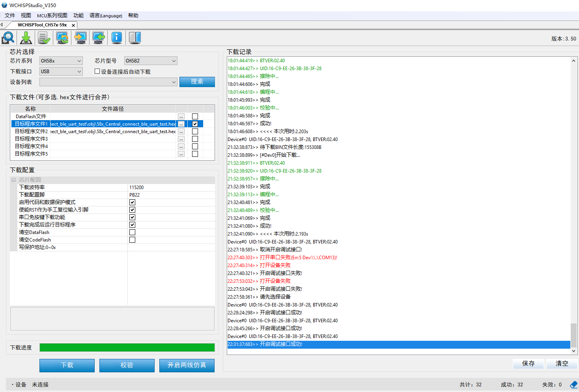Uncheck the 目标程序文件1 checkbox
579x392 pixels.
click(x=195, y=124)
